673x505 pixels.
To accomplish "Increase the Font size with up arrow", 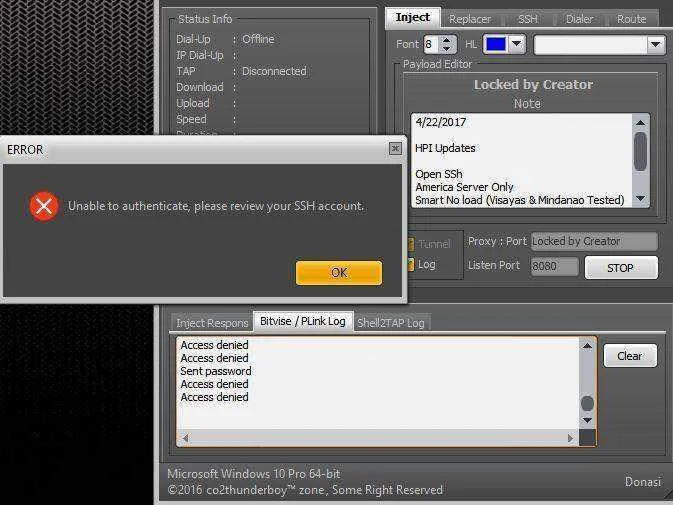I will tap(447, 40).
